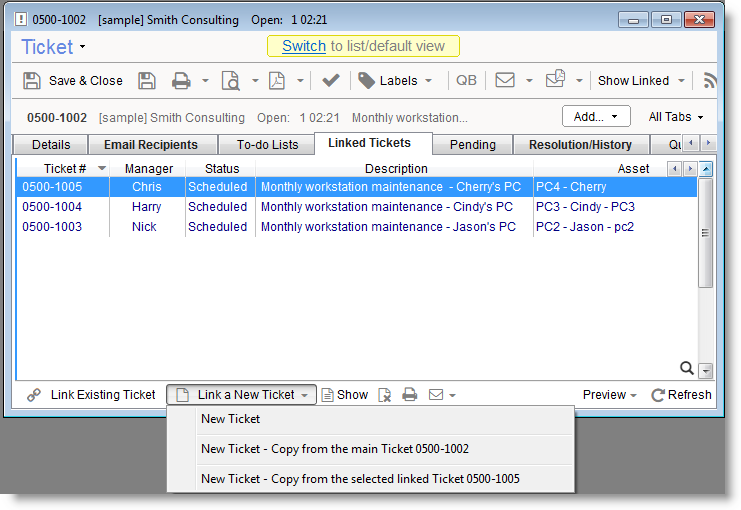Screen dimensions: 741x510
Task: Open the Add... dropdown button
Action: pos(596,117)
